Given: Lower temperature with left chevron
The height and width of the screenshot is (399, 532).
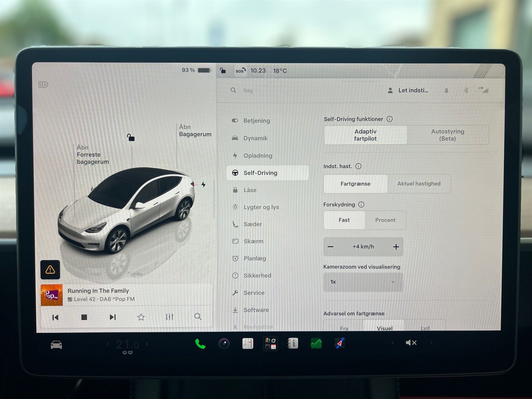Looking at the screenshot, I should [108, 344].
